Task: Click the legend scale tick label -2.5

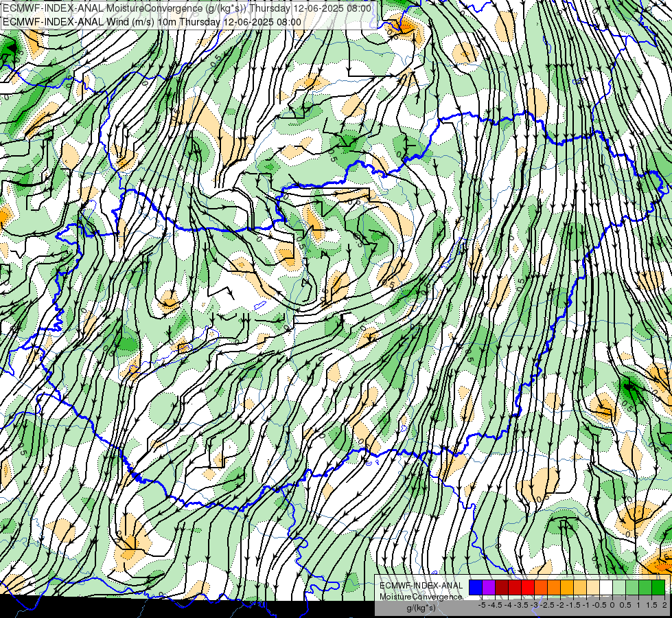Action: [547, 605]
